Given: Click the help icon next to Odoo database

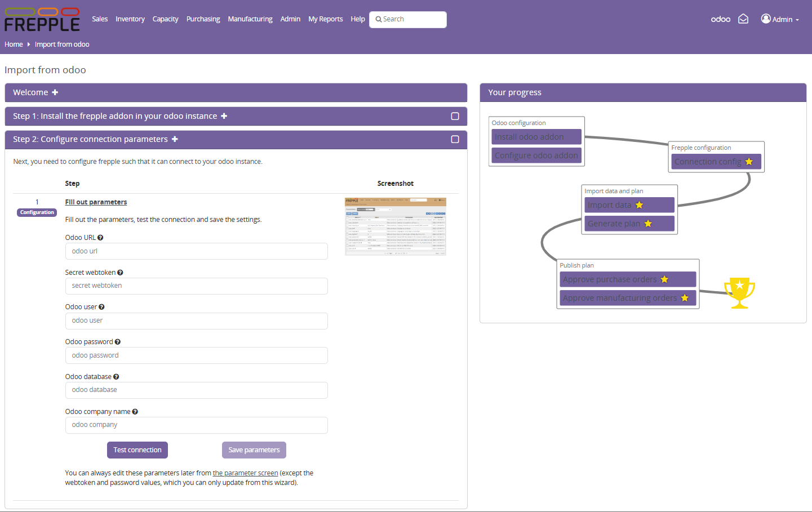Looking at the screenshot, I should [116, 377].
